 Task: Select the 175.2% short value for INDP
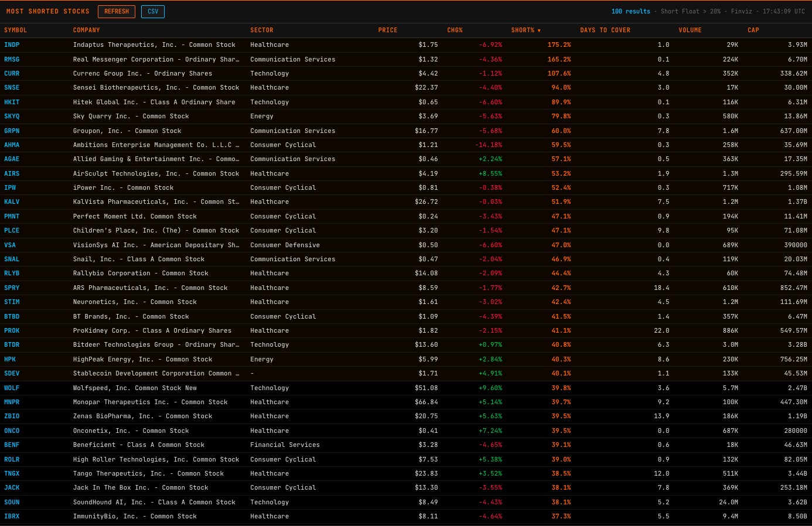(559, 45)
